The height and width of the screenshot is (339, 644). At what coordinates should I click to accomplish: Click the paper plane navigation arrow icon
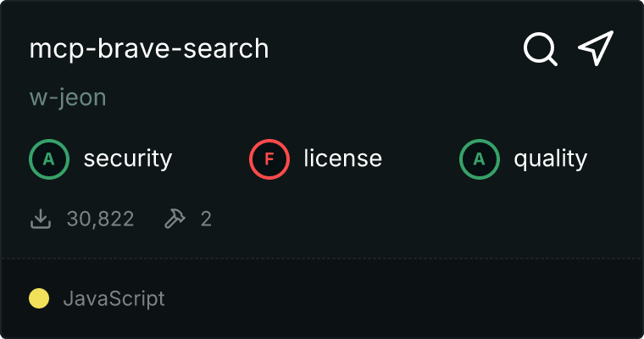coord(595,49)
